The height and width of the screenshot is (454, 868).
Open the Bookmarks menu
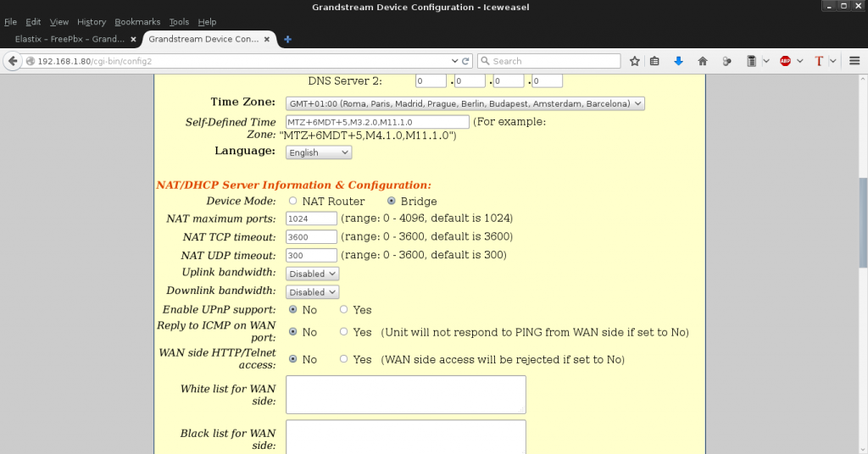click(136, 21)
